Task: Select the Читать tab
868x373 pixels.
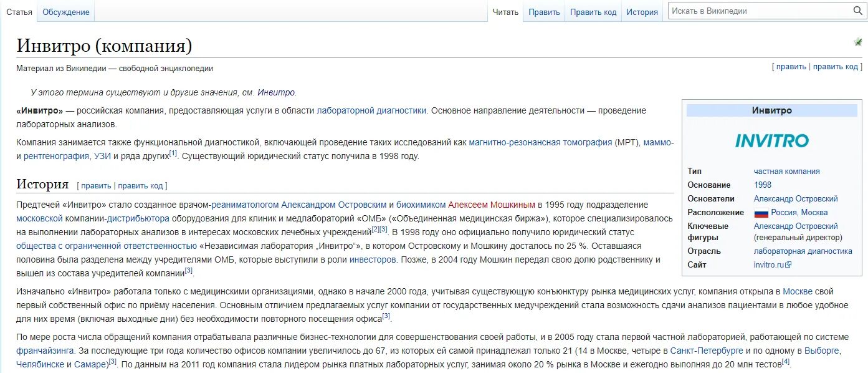Action: [x=505, y=12]
